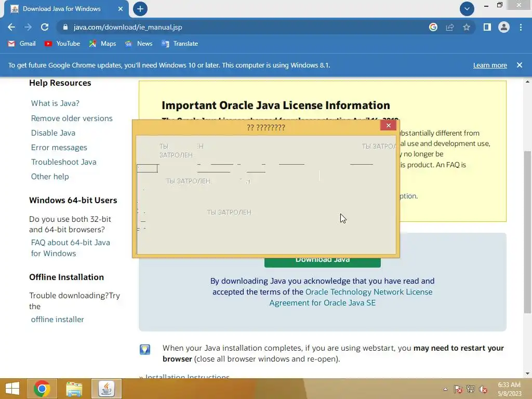
Task: Click the page vertical scrollbar thumb
Action: point(527,232)
